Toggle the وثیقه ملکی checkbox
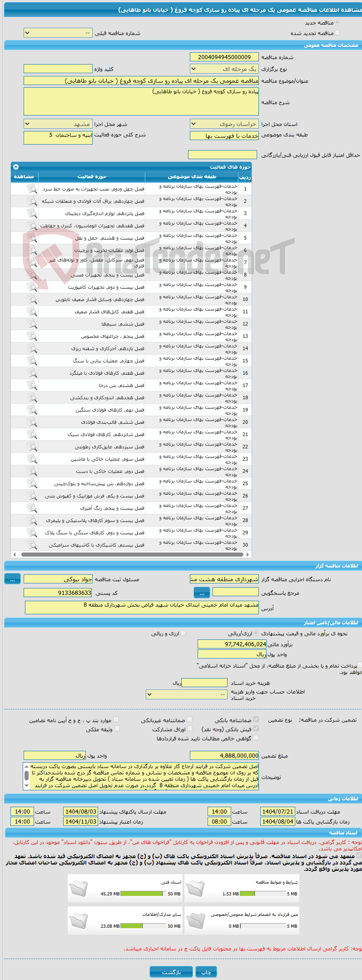 tap(117, 729)
